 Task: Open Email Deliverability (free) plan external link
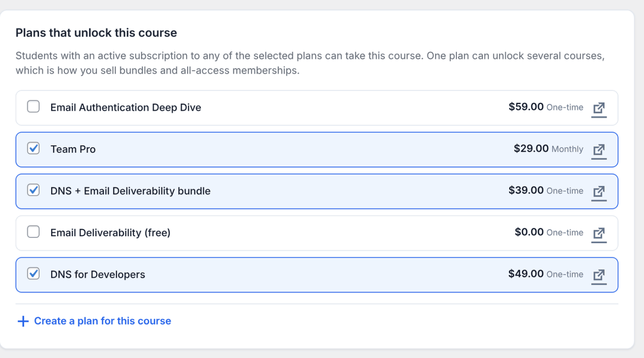(599, 235)
